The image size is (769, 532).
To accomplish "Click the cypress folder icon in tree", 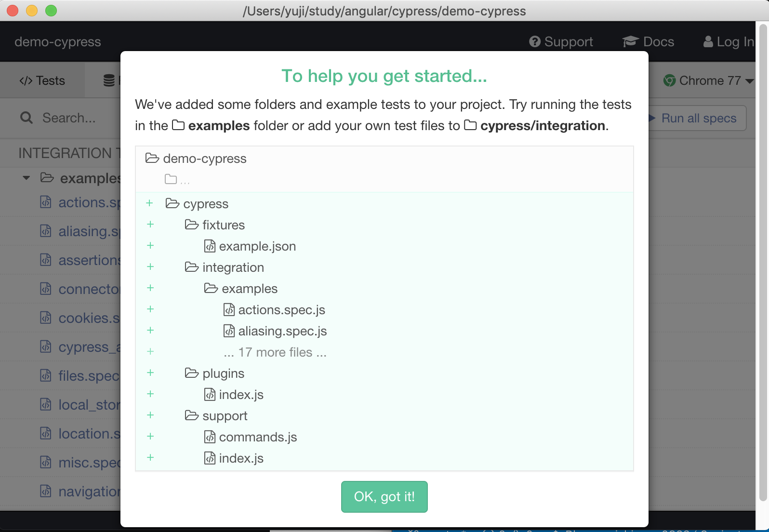I will tap(172, 203).
